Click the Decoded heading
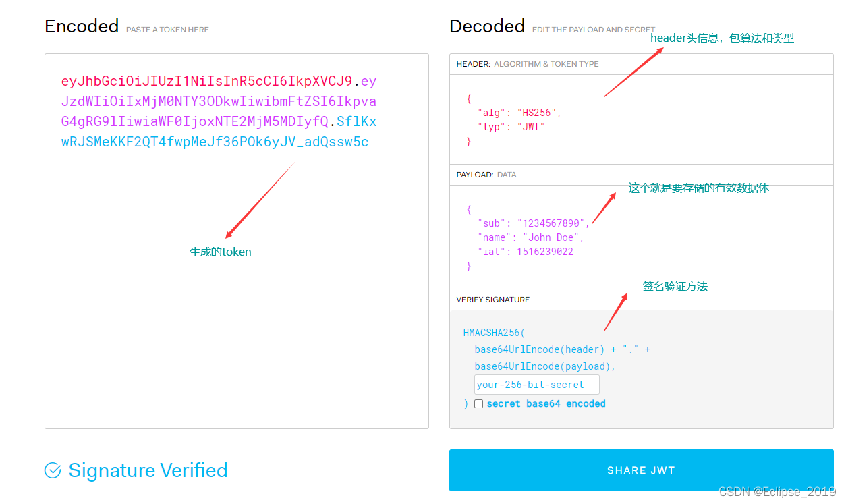 tap(487, 26)
